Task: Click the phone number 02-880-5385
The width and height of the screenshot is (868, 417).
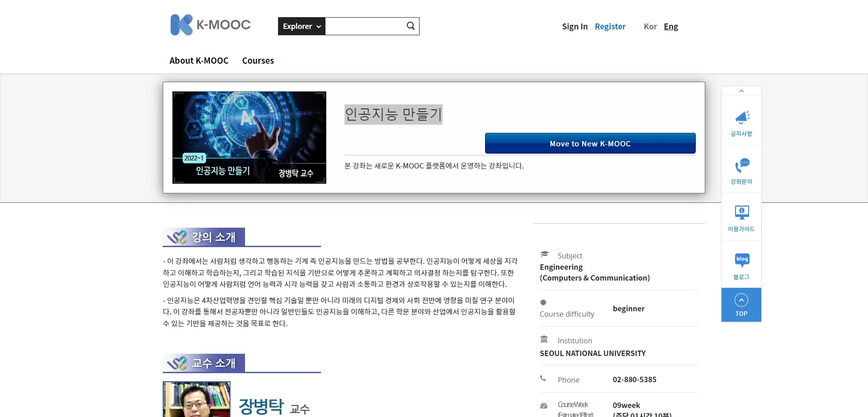Action: click(x=634, y=380)
